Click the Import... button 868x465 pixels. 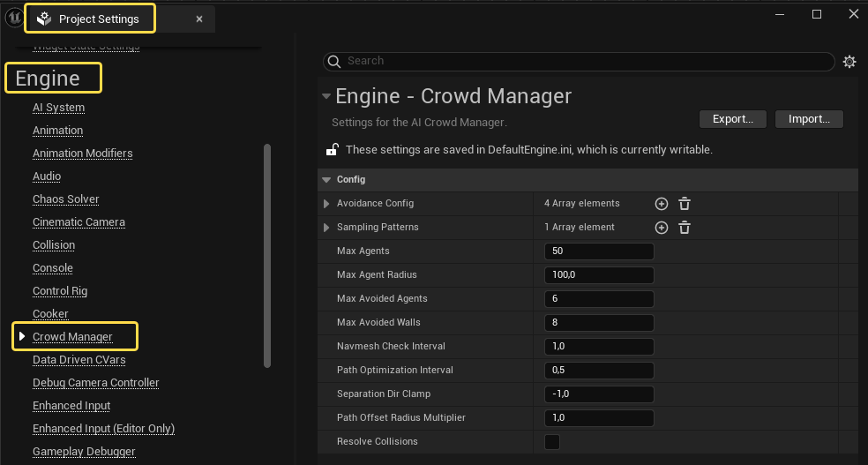click(809, 119)
